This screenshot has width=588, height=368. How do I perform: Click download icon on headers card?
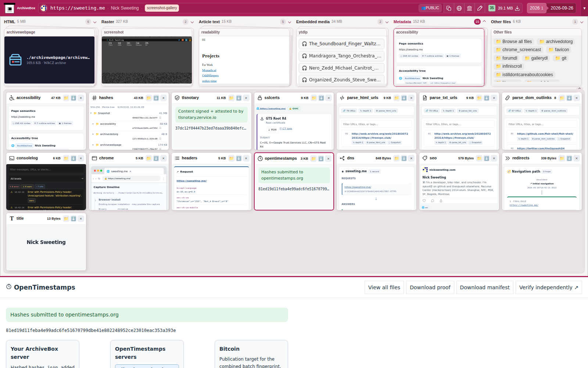coord(239,158)
